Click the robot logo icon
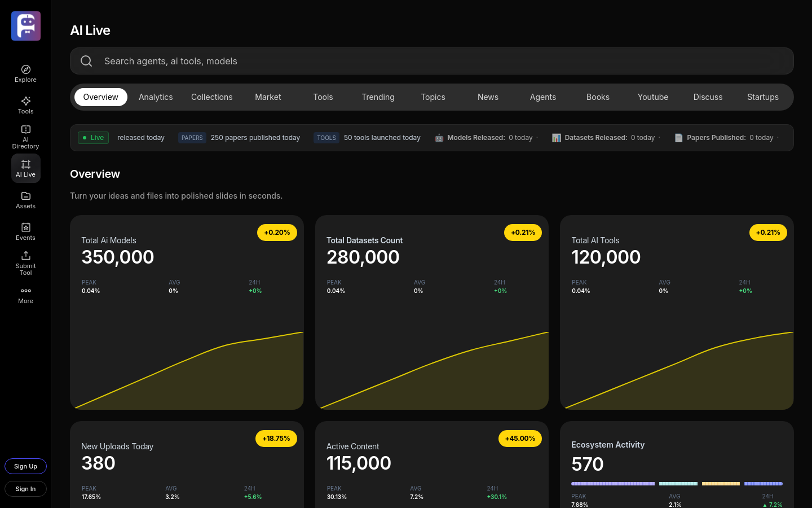Viewport: 812px width, 508px height. (x=26, y=26)
